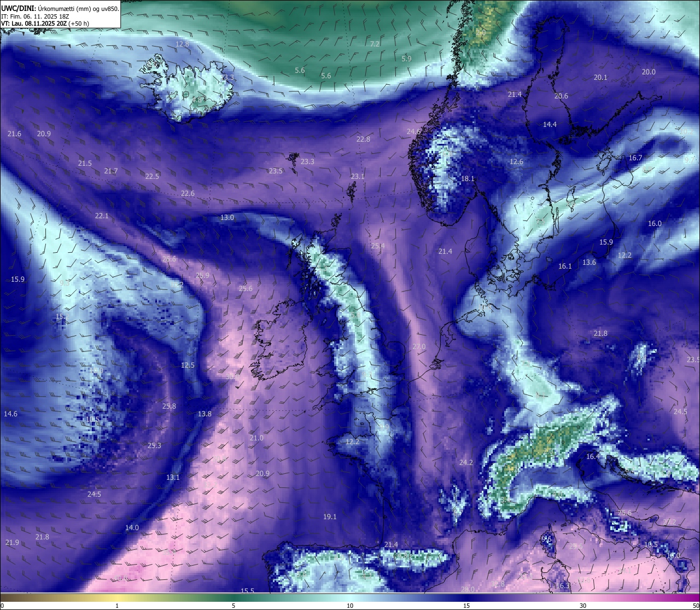Viewport: 700px width, 610px height.
Task: Click the map value '13.6'
Action: point(589,263)
